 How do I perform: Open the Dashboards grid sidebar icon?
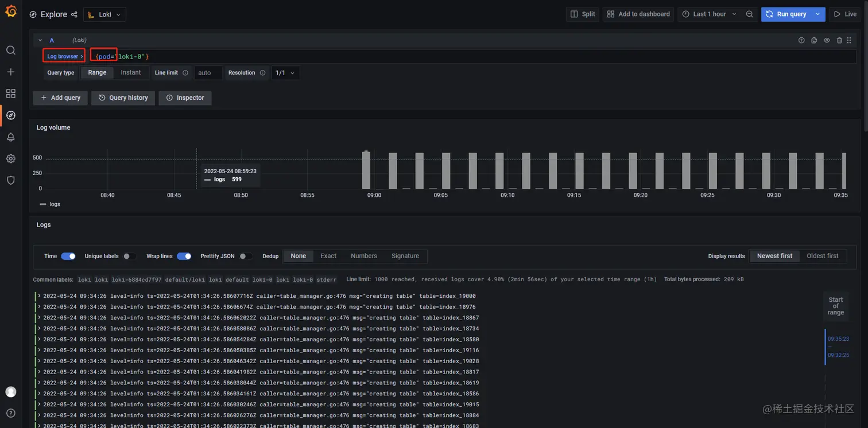11,94
